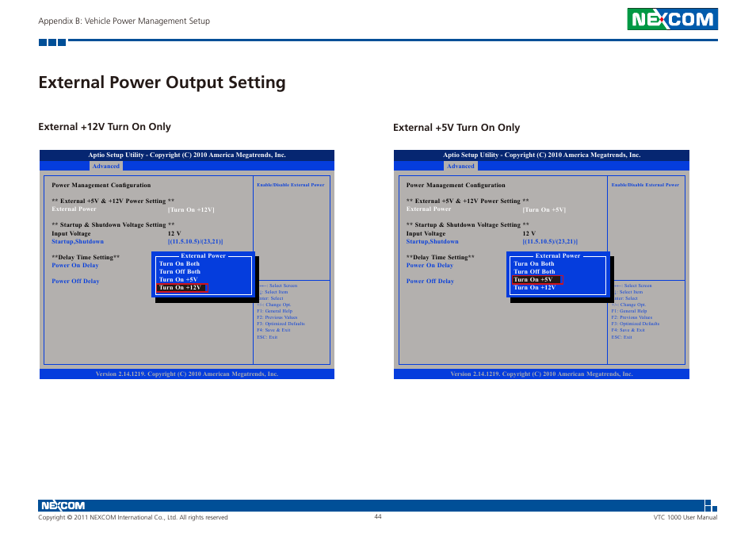Click the Aptio Setup Utility title bar in the left screen
756x533 pixels.
(x=187, y=155)
